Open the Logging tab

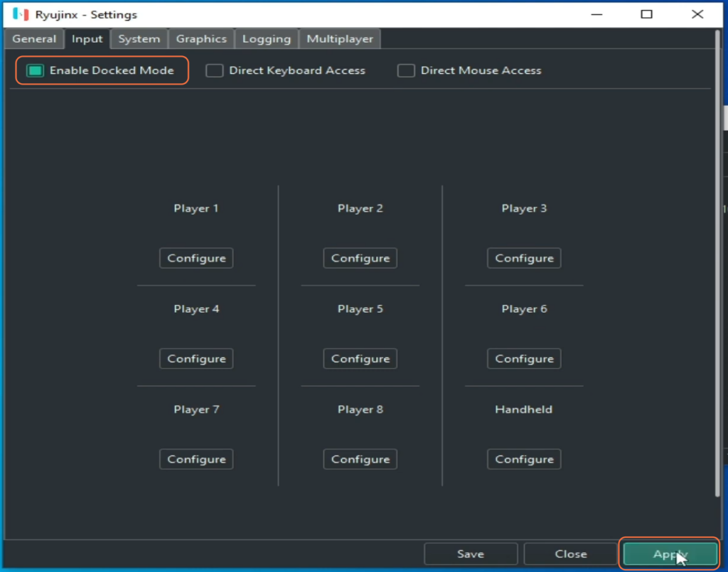(x=267, y=39)
